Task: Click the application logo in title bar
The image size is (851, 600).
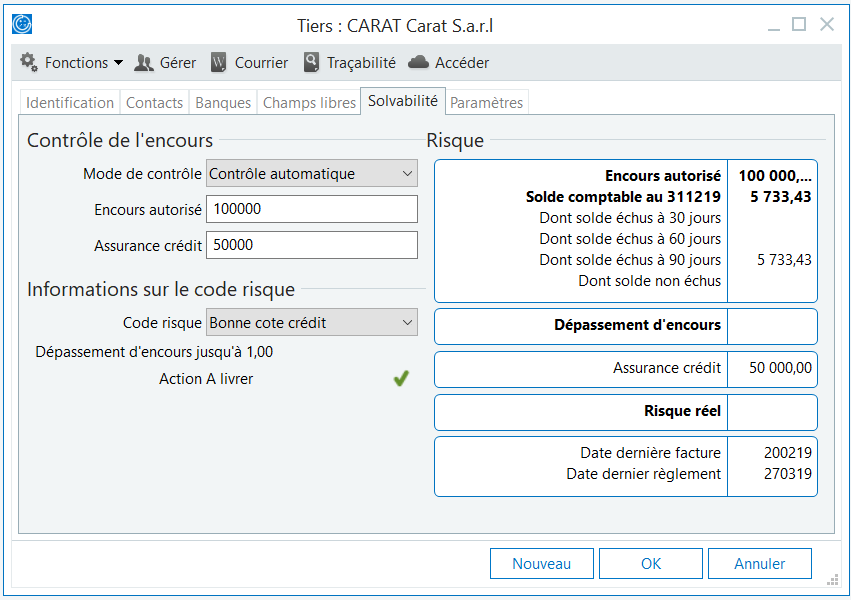Action: [x=22, y=25]
